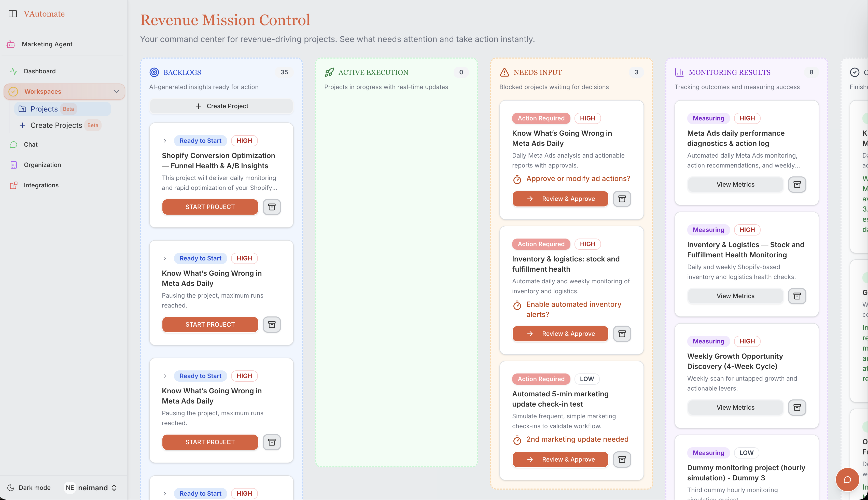Archive the Shopify Conversion Optimization project
This screenshot has height=500, width=868.
tap(272, 207)
